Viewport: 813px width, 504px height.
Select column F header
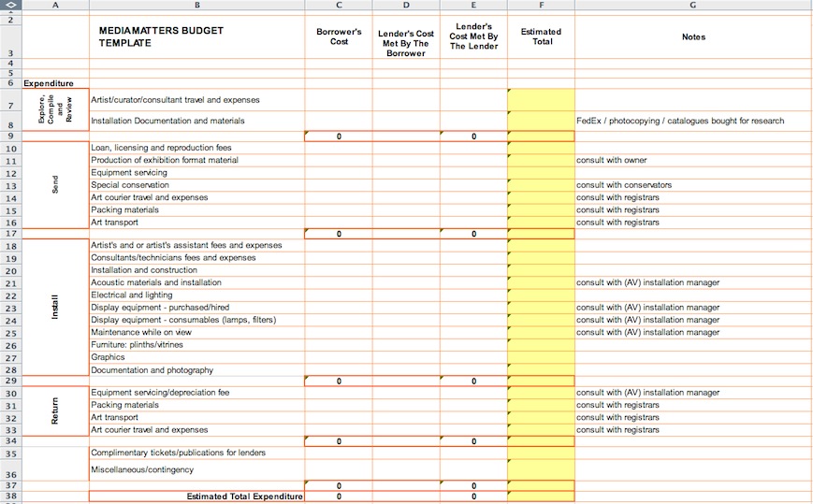coord(541,5)
